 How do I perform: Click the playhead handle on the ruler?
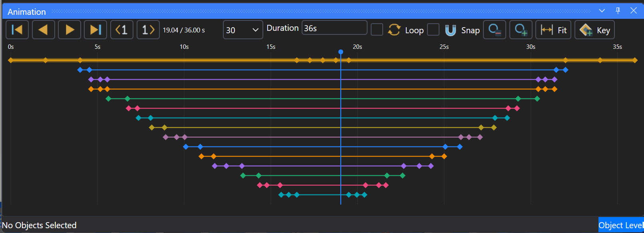pyautogui.click(x=341, y=52)
